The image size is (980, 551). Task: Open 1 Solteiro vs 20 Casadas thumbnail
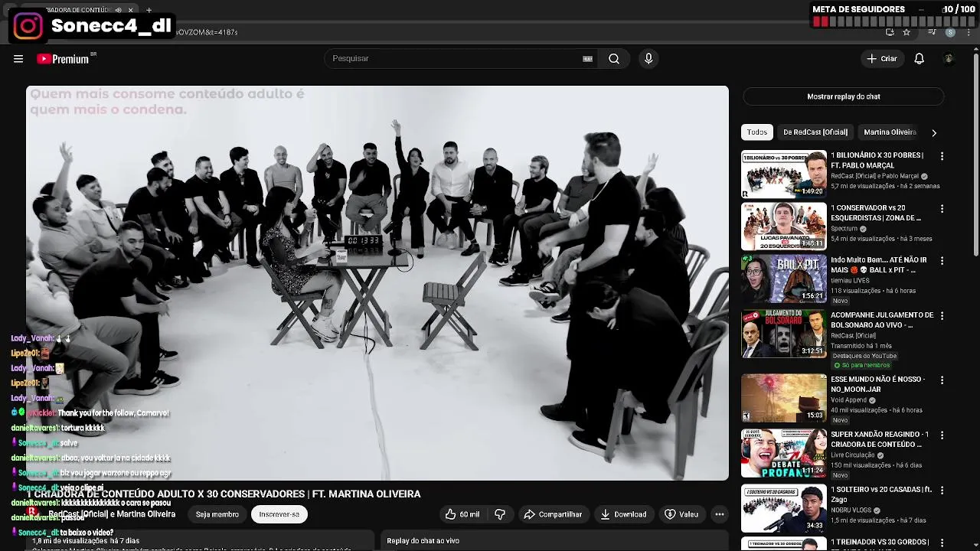784,508
